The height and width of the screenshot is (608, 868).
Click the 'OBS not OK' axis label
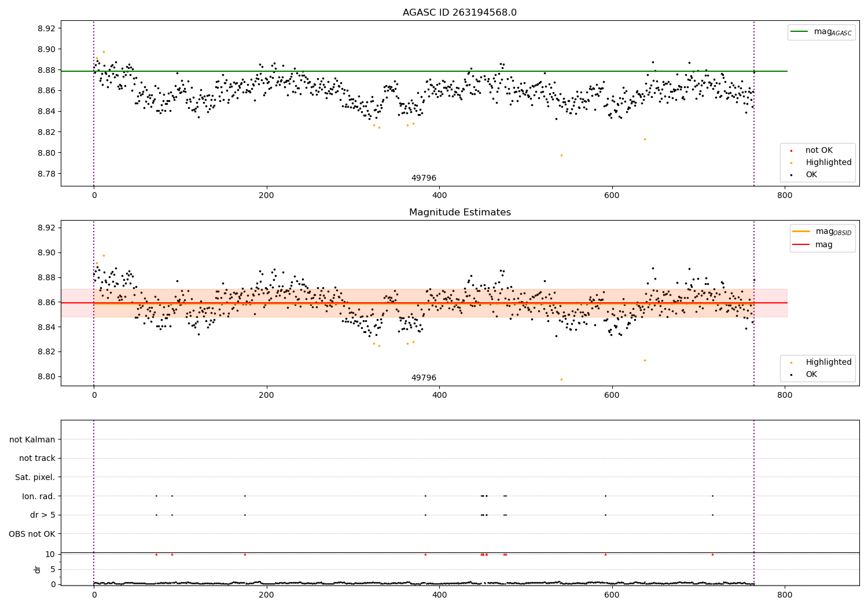(x=32, y=534)
